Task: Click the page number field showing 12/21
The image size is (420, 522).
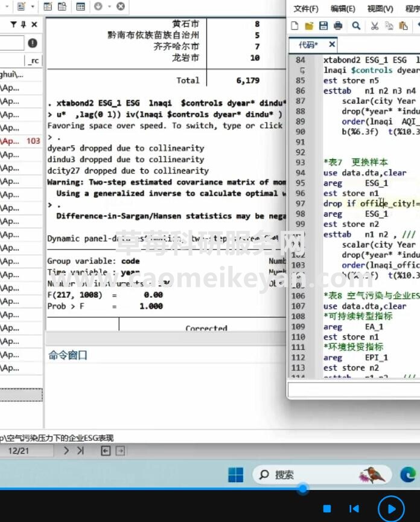Action: [26, 451]
